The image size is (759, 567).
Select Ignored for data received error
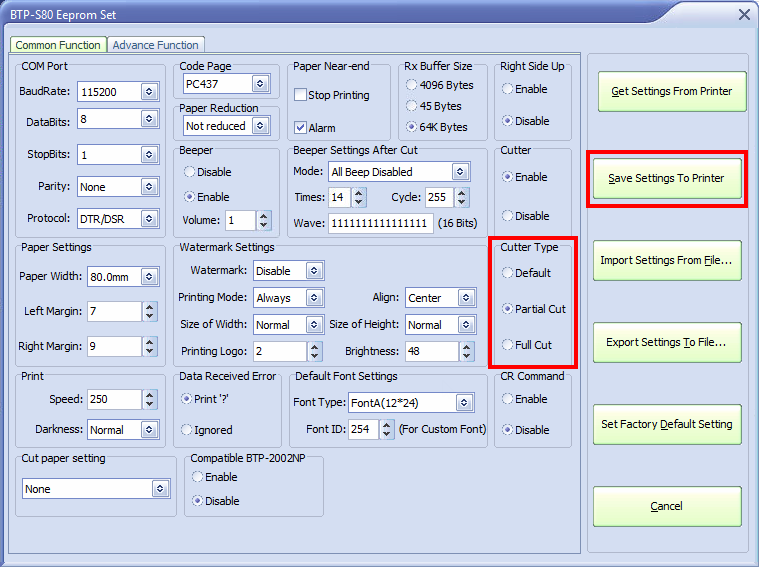click(x=186, y=429)
